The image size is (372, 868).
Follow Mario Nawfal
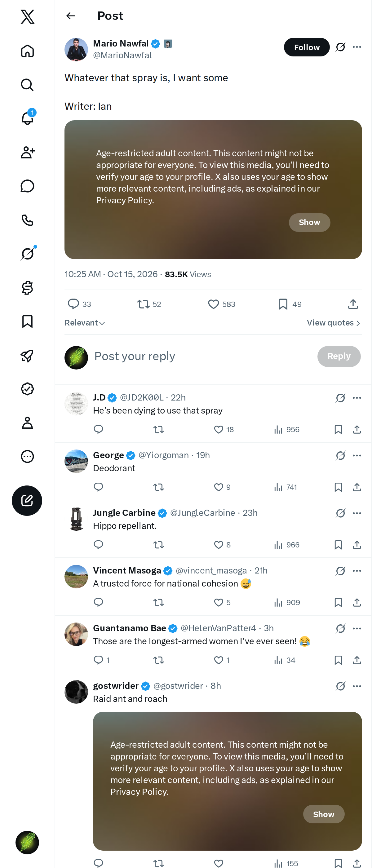click(x=307, y=47)
